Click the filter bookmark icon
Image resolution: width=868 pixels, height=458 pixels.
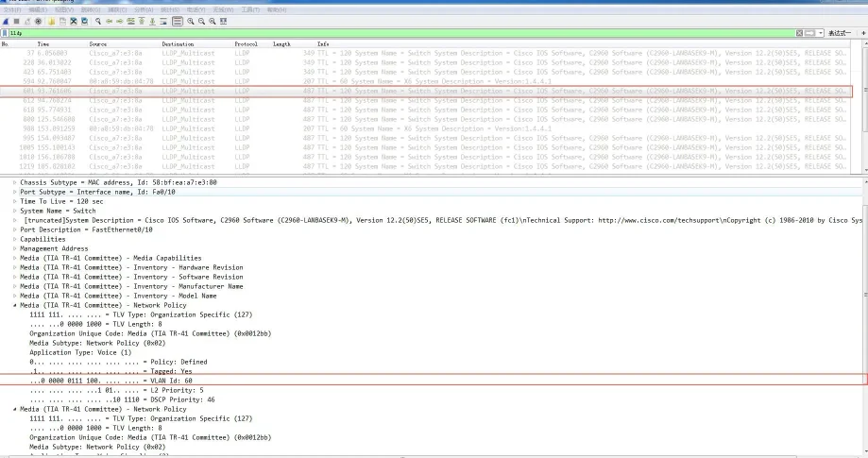tap(5, 33)
